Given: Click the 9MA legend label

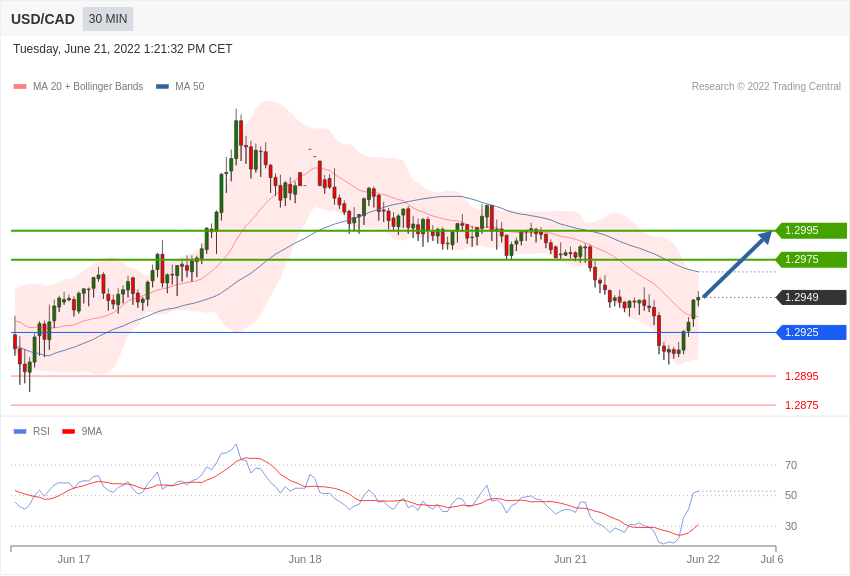Looking at the screenshot, I should coord(92,431).
